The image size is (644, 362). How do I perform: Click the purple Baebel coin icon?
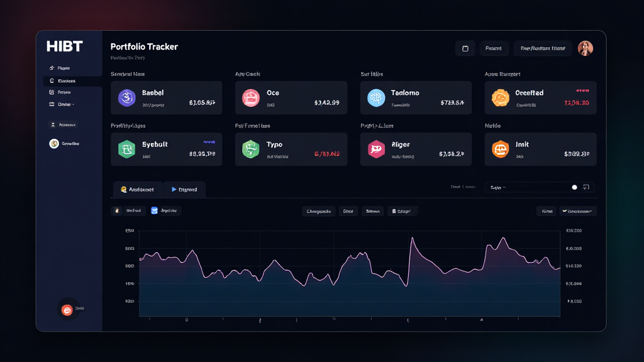tap(127, 97)
